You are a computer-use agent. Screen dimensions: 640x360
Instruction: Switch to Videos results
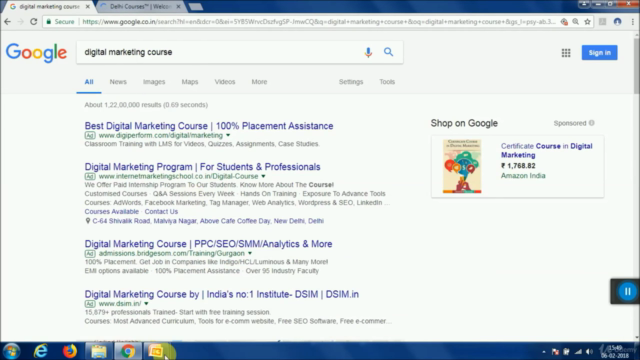click(x=225, y=82)
